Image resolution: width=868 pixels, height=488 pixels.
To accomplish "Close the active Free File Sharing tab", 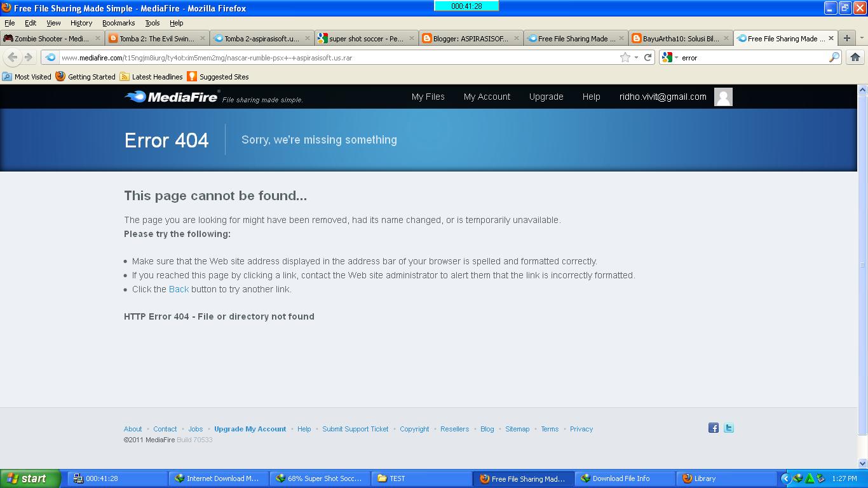I will (831, 38).
